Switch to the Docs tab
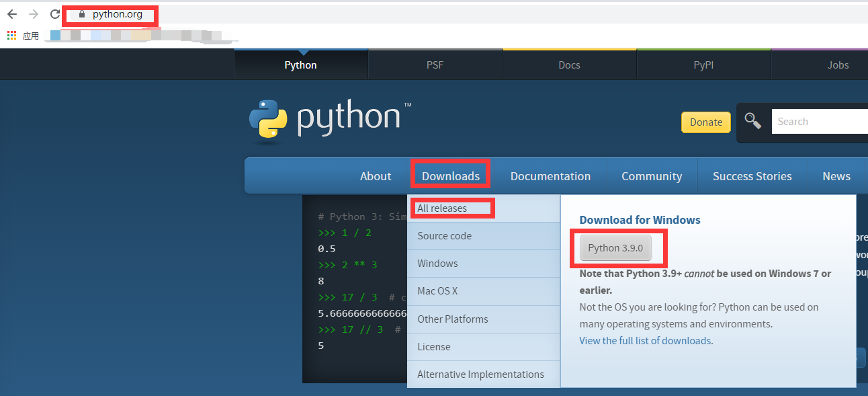 point(568,65)
